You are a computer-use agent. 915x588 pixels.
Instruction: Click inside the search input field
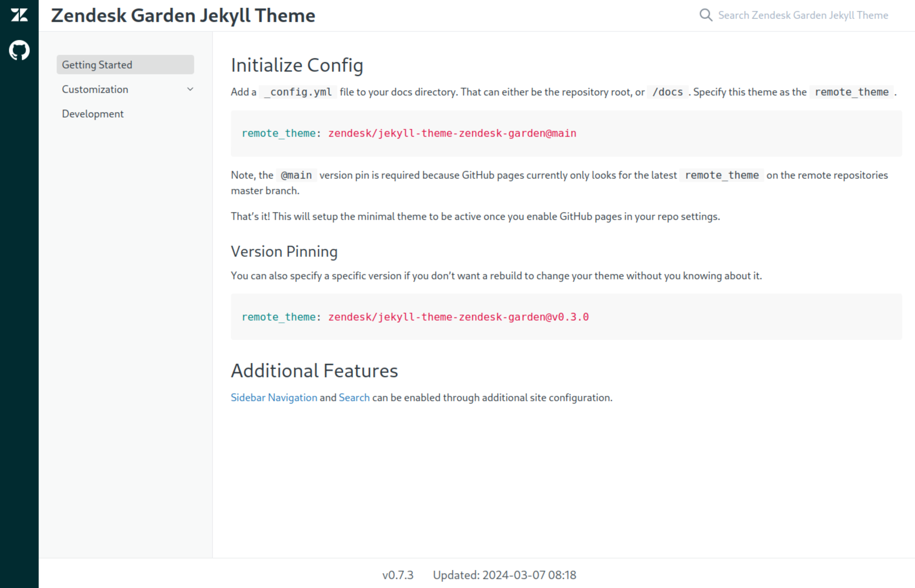coord(802,15)
